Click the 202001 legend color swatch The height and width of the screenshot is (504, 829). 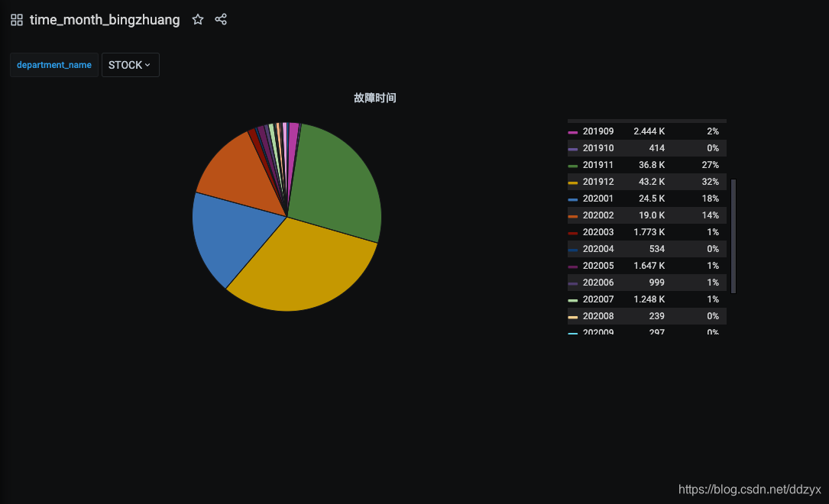tap(572, 199)
